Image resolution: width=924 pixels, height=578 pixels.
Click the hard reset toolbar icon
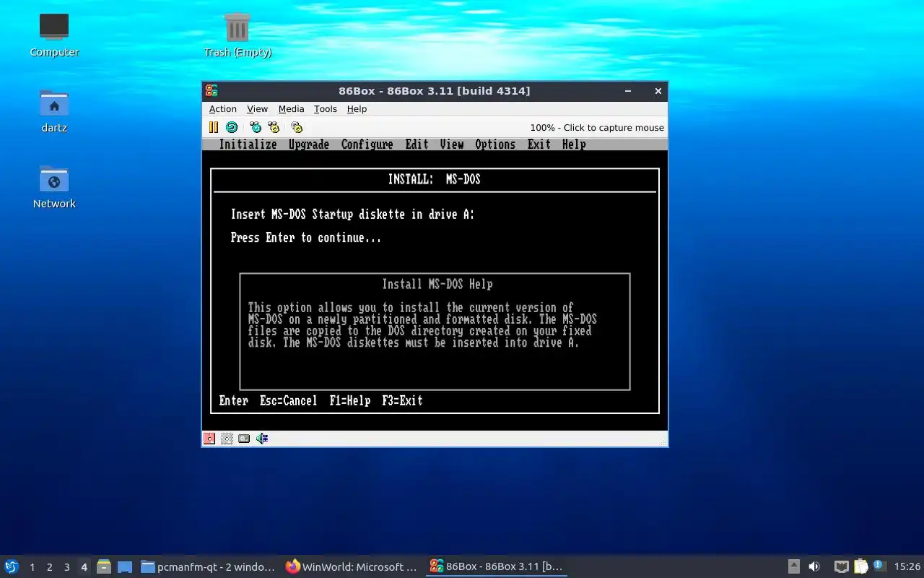point(232,127)
